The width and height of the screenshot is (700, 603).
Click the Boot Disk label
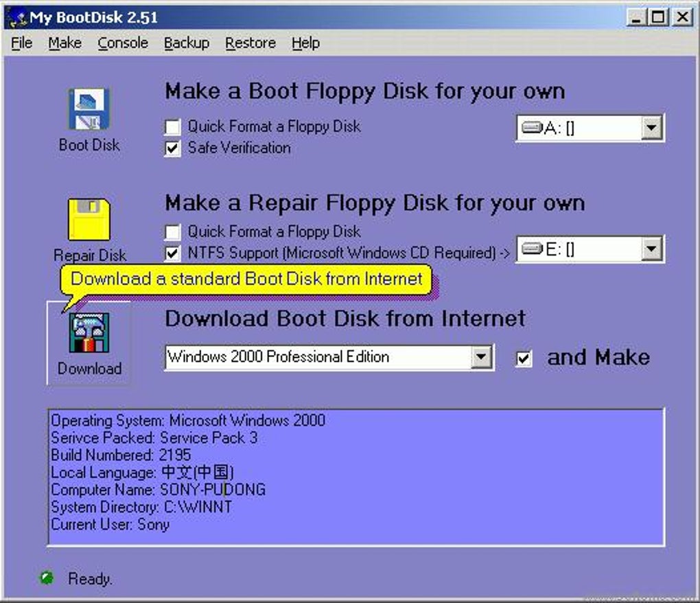89,145
